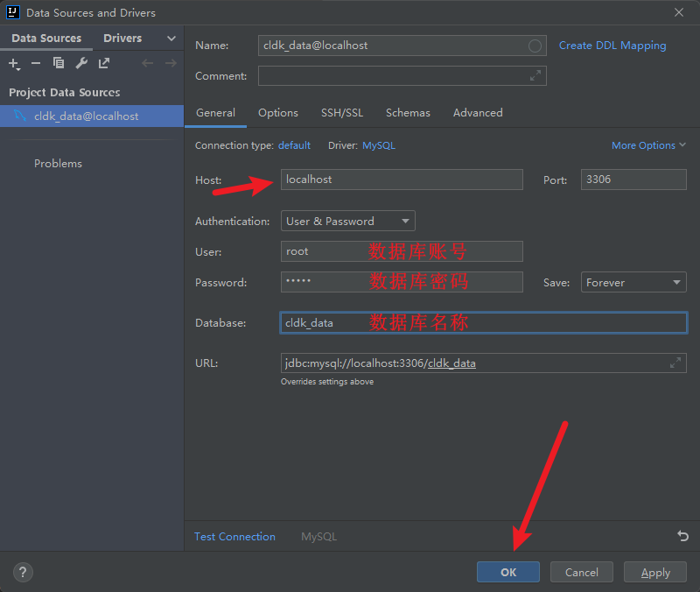Expand More Options with the chevron

tap(682, 144)
